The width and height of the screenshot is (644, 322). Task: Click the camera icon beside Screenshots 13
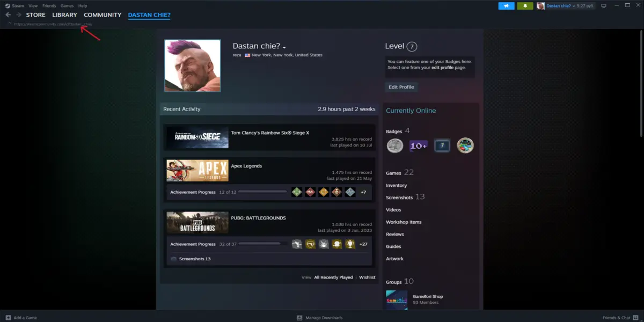pos(173,259)
